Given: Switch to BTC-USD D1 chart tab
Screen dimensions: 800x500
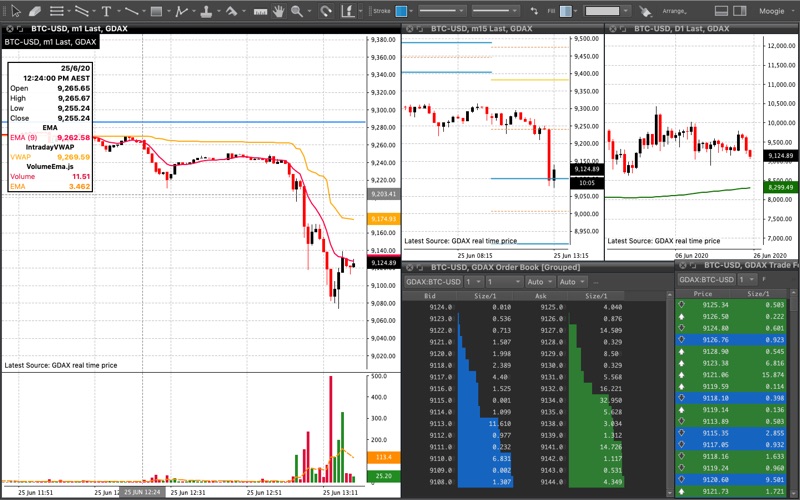Looking at the screenshot, I should click(x=681, y=29).
